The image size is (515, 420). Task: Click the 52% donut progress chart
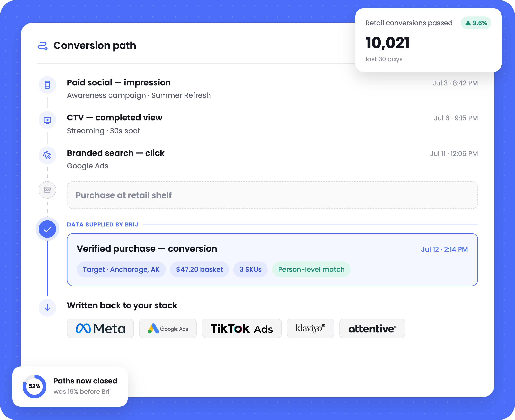click(34, 386)
